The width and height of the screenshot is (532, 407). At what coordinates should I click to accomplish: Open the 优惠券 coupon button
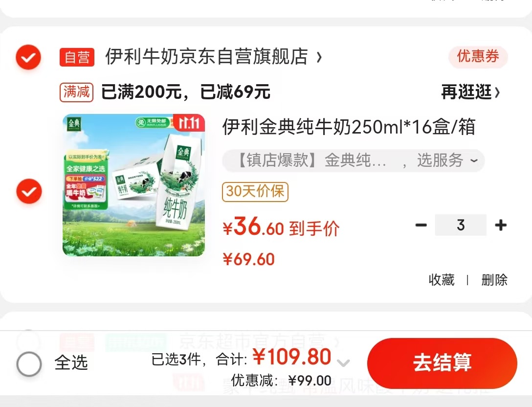[478, 56]
